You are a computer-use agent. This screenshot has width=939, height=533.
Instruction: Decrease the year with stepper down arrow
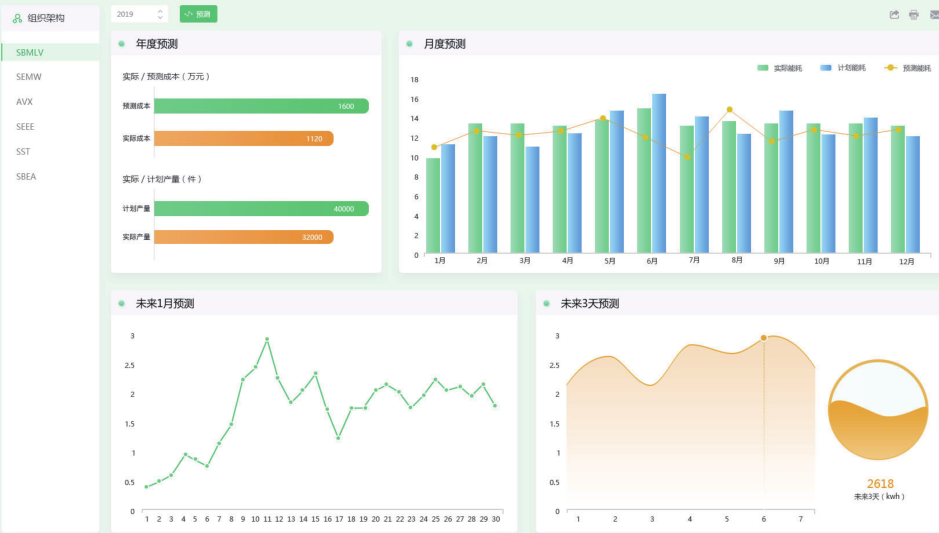(160, 18)
